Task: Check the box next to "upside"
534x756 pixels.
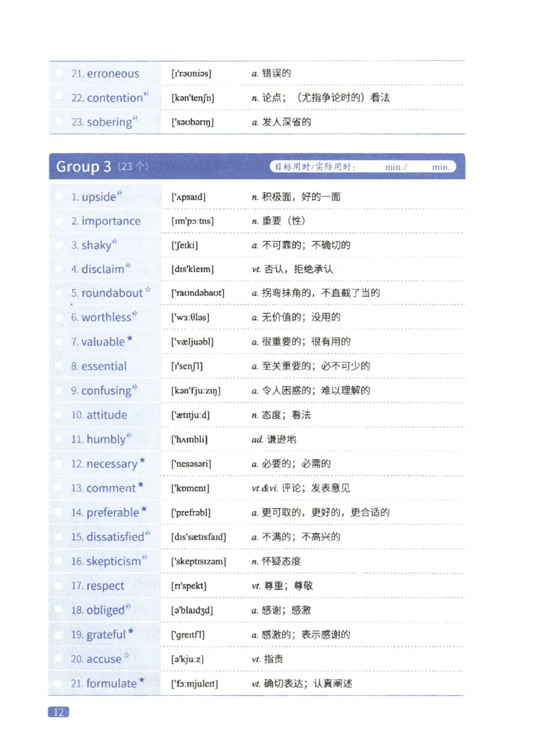Action: (59, 196)
